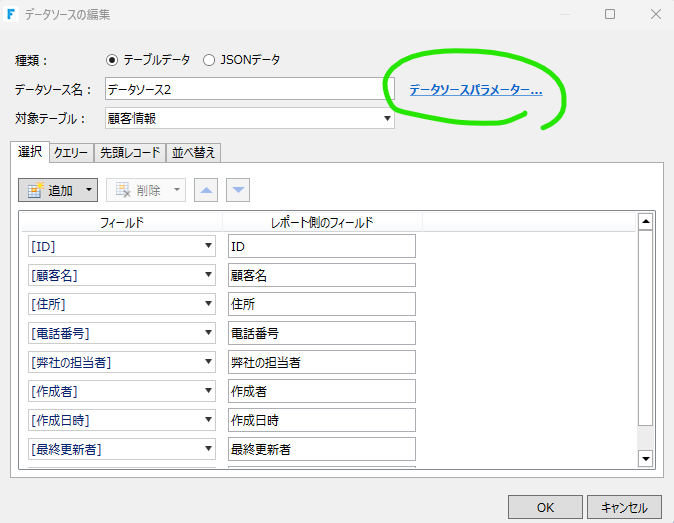The image size is (674, 523).
Task: Open the add button dropdown arrow
Action: click(88, 190)
